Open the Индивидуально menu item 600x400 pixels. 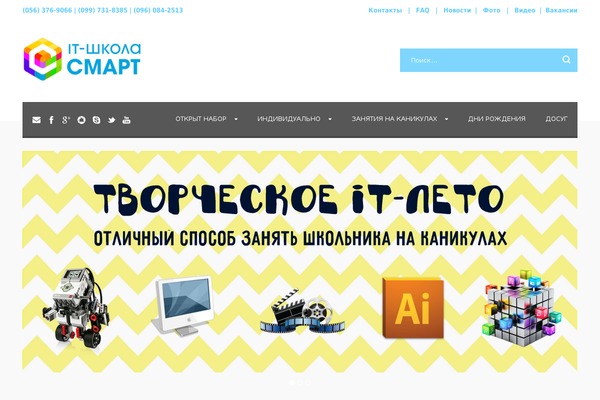(289, 119)
